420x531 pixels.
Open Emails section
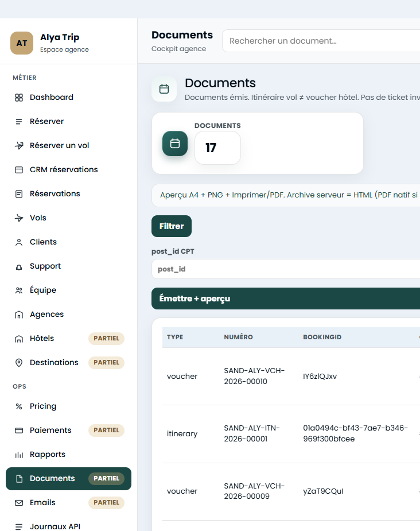pyautogui.click(x=68, y=502)
